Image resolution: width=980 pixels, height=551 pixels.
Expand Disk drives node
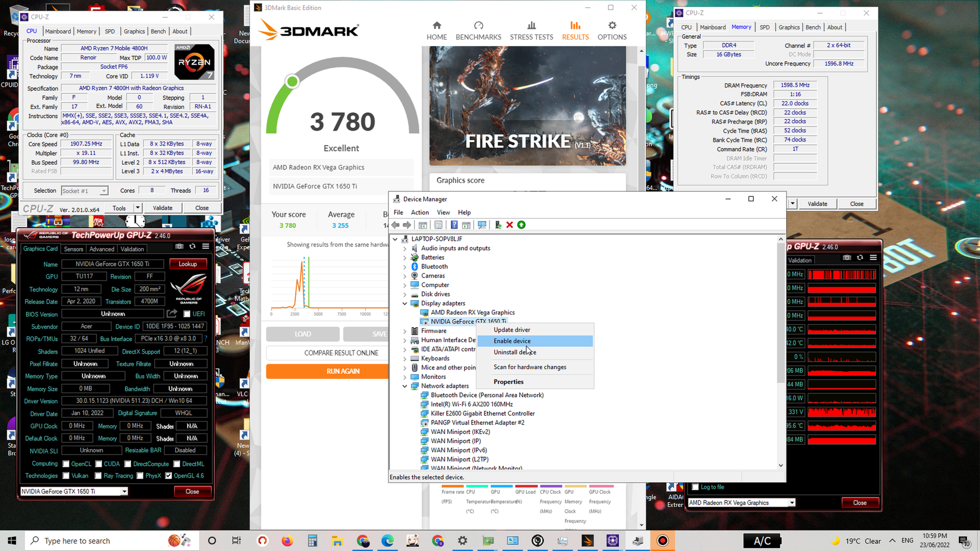coord(405,294)
